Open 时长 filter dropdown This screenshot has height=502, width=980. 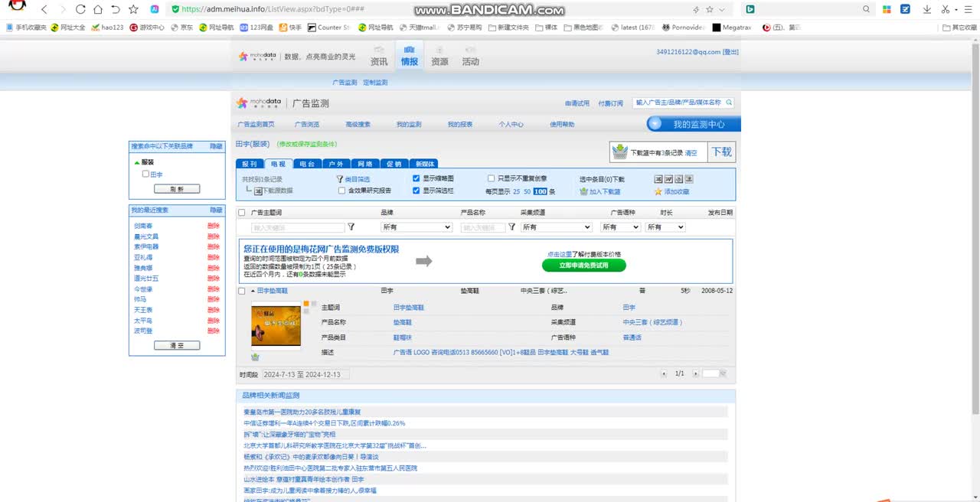pyautogui.click(x=665, y=227)
